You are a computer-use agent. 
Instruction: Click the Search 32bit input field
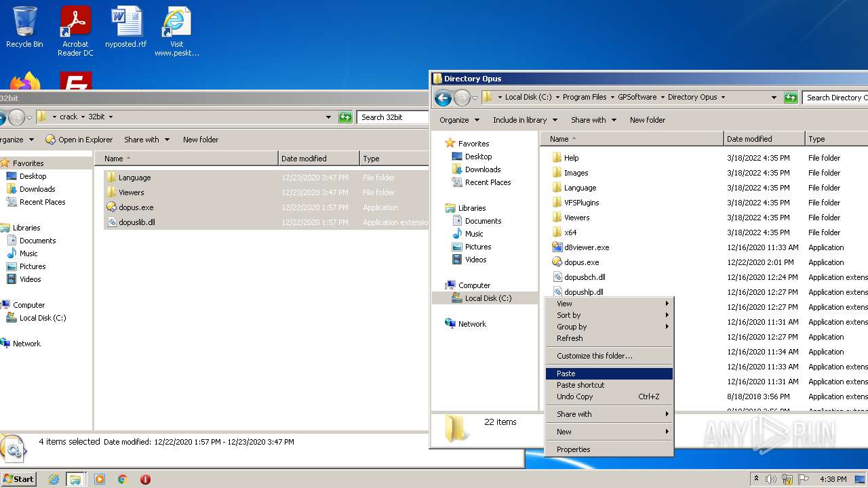392,117
